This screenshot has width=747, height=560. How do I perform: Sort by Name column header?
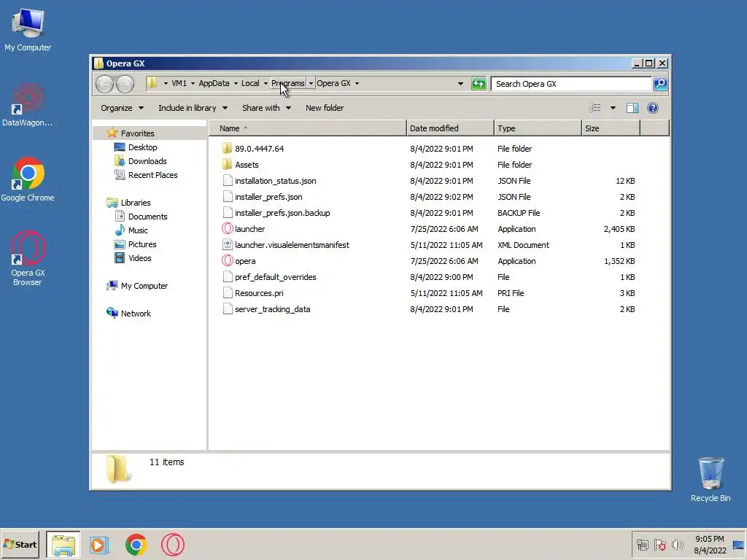point(308,128)
